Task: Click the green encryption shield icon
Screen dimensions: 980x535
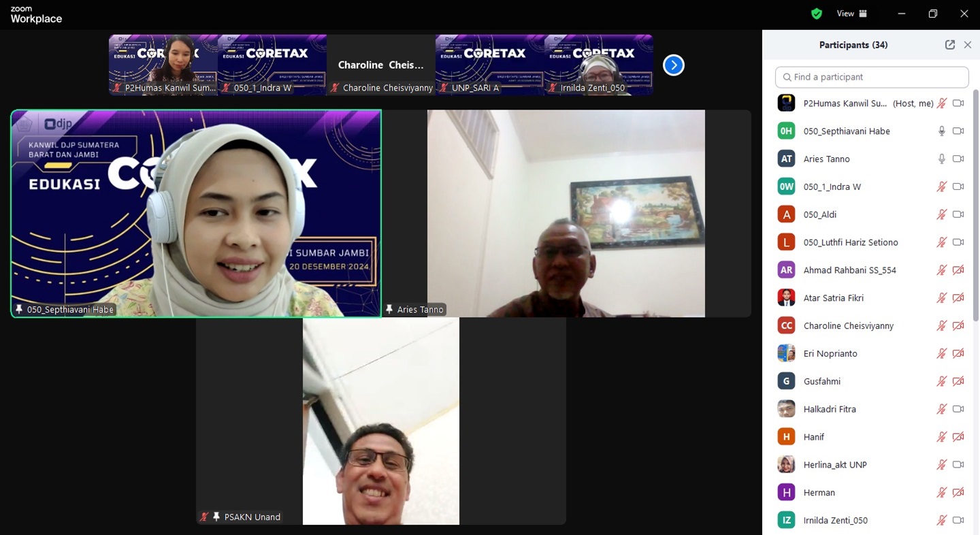Action: tap(817, 14)
